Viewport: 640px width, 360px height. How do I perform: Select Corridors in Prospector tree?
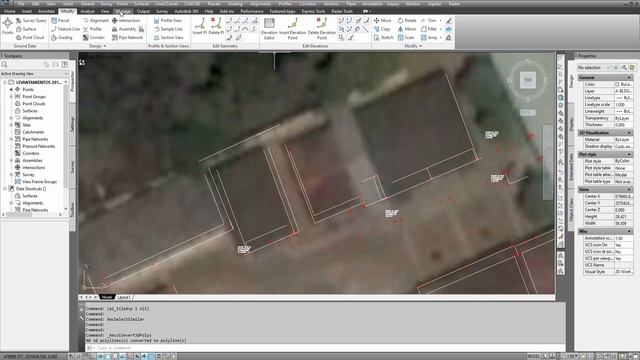point(31,153)
